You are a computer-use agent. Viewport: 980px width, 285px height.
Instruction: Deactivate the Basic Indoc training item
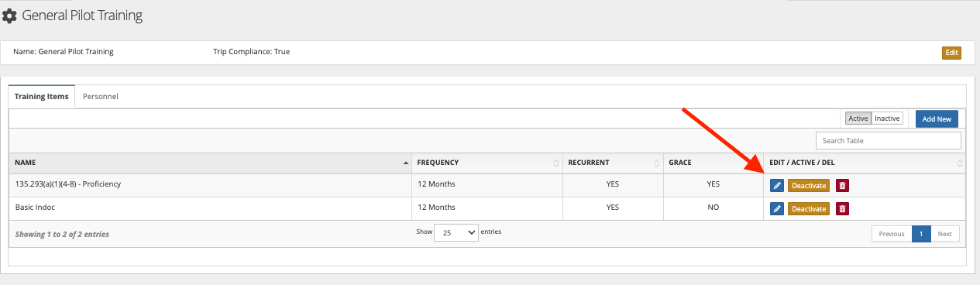pyautogui.click(x=809, y=209)
